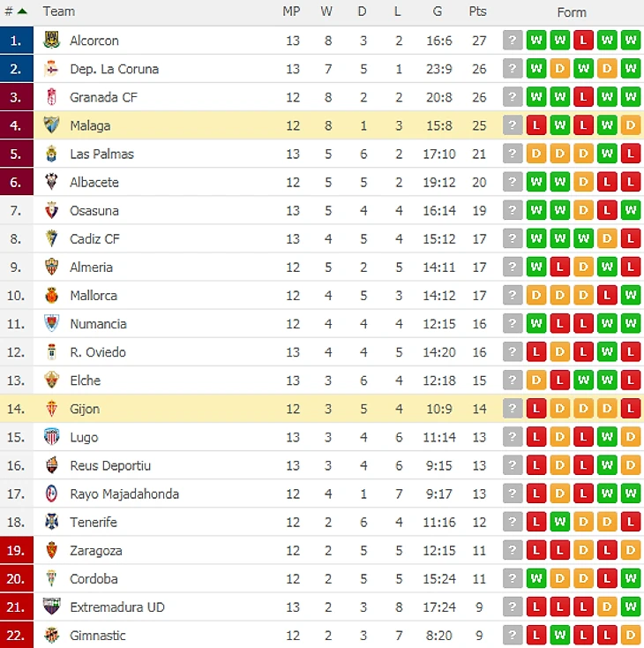Click Las Palmas most recent L result badge

[630, 154]
